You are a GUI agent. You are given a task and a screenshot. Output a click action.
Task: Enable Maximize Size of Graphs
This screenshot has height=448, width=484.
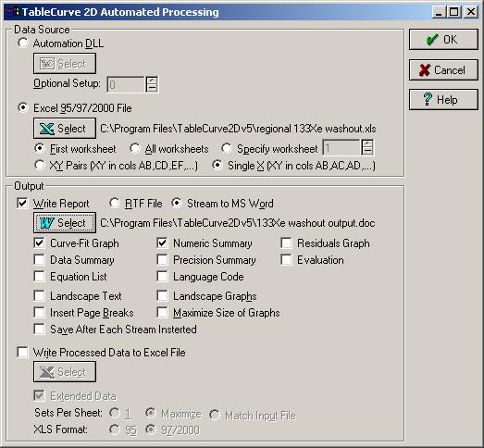pos(162,313)
